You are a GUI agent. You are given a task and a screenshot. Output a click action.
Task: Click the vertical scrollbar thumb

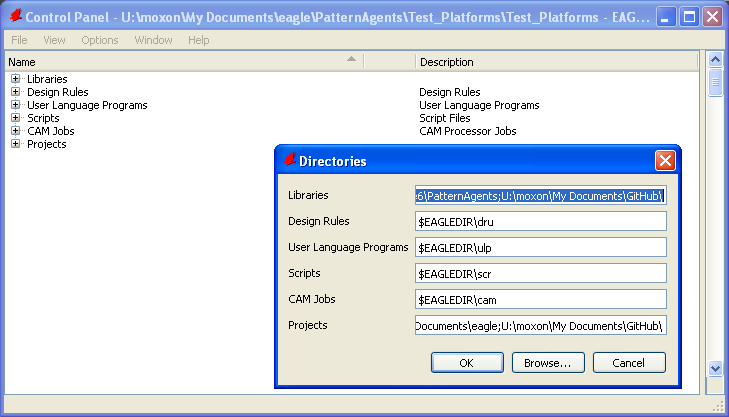click(715, 82)
